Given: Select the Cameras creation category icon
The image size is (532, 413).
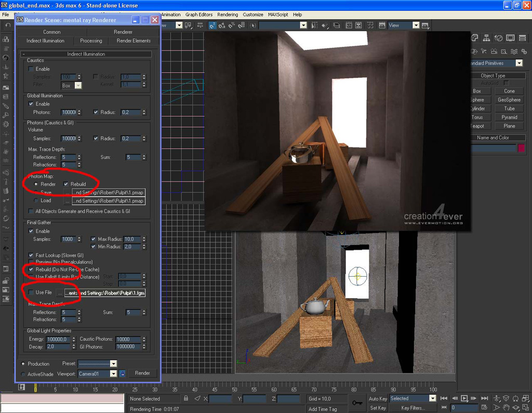Looking at the screenshot, I should click(494, 51).
